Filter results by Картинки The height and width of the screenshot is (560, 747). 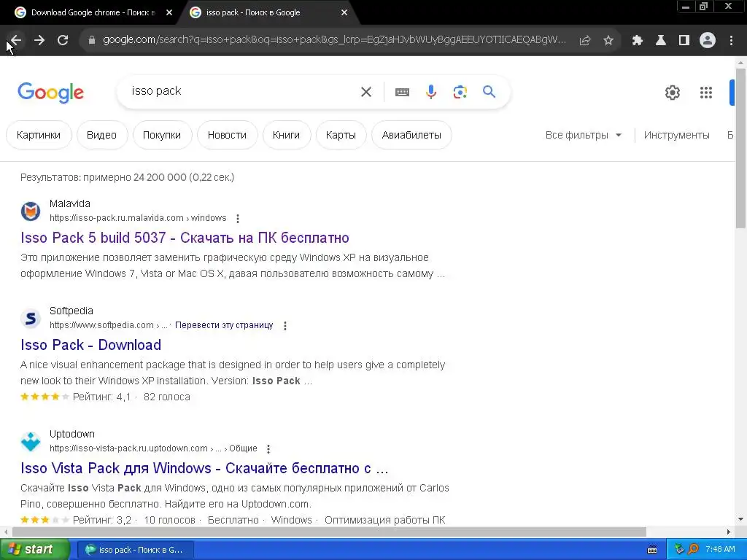point(39,135)
